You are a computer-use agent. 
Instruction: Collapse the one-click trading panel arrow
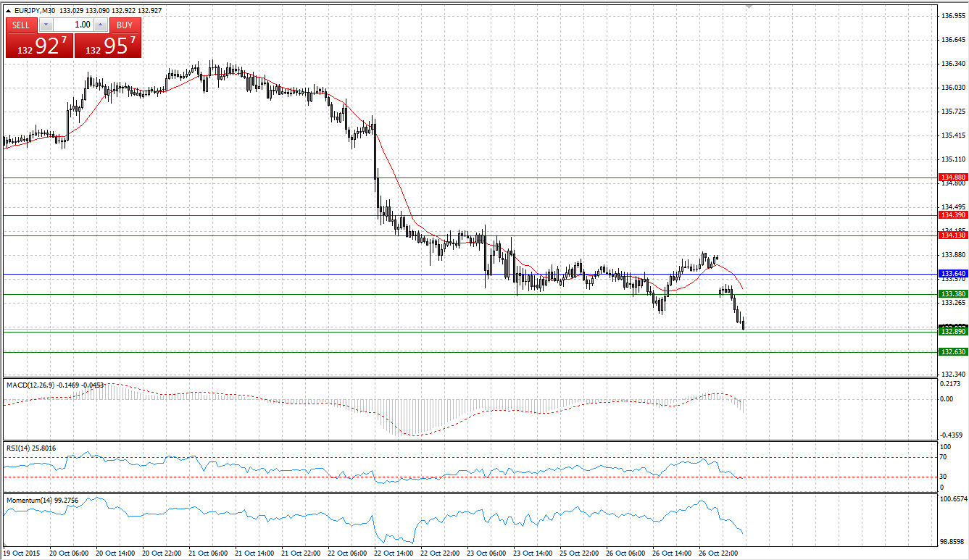[x=8, y=11]
